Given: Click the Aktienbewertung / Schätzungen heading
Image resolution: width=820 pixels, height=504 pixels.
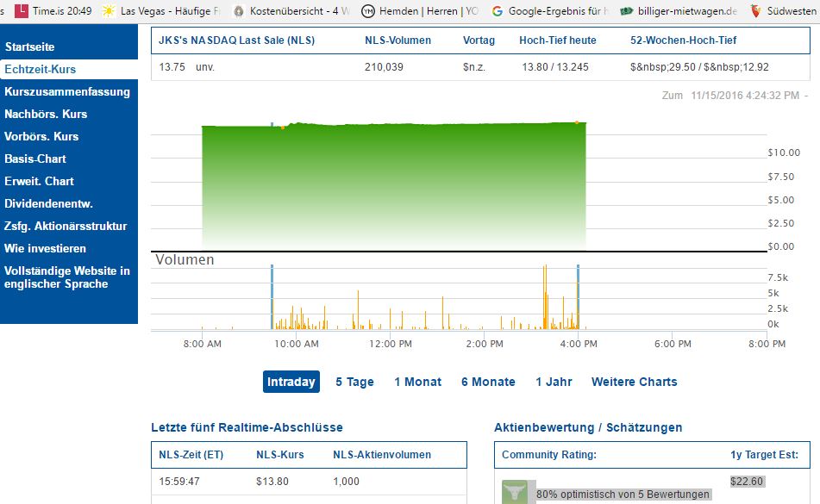Looking at the screenshot, I should (x=588, y=427).
